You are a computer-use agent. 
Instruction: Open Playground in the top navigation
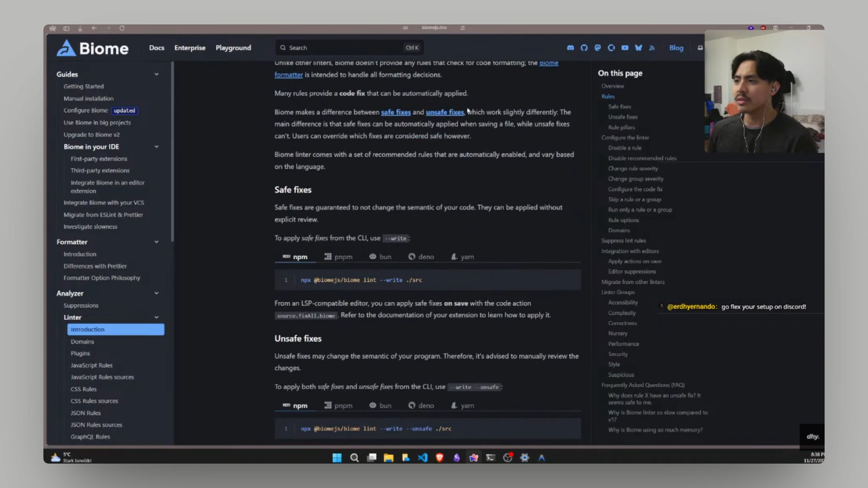tap(233, 48)
